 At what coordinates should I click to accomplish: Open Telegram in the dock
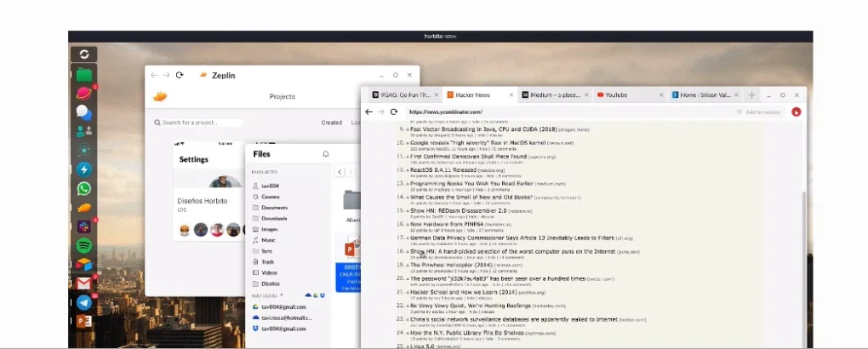[84, 301]
